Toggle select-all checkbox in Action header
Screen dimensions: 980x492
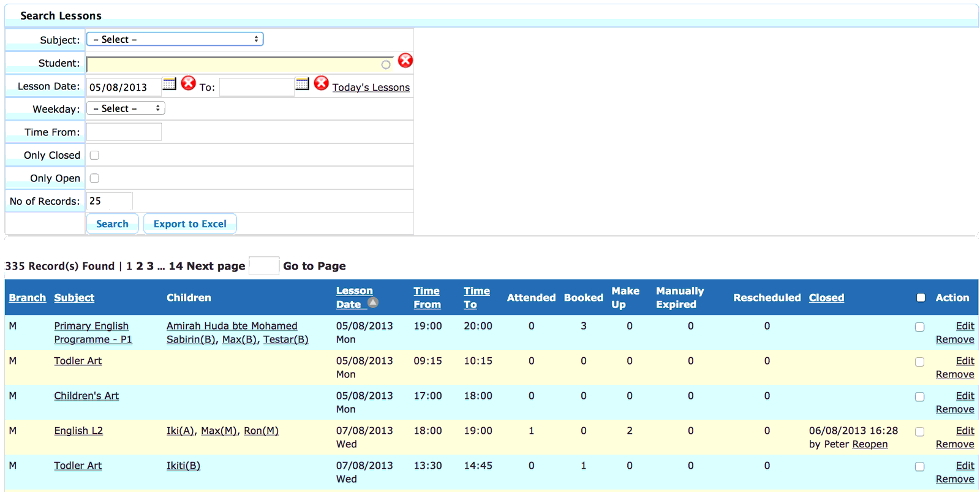pos(921,298)
